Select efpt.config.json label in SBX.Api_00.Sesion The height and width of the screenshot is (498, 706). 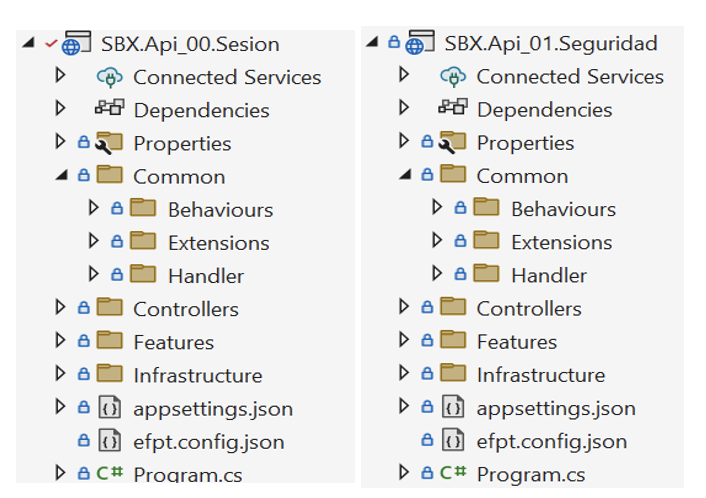pyautogui.click(x=208, y=442)
